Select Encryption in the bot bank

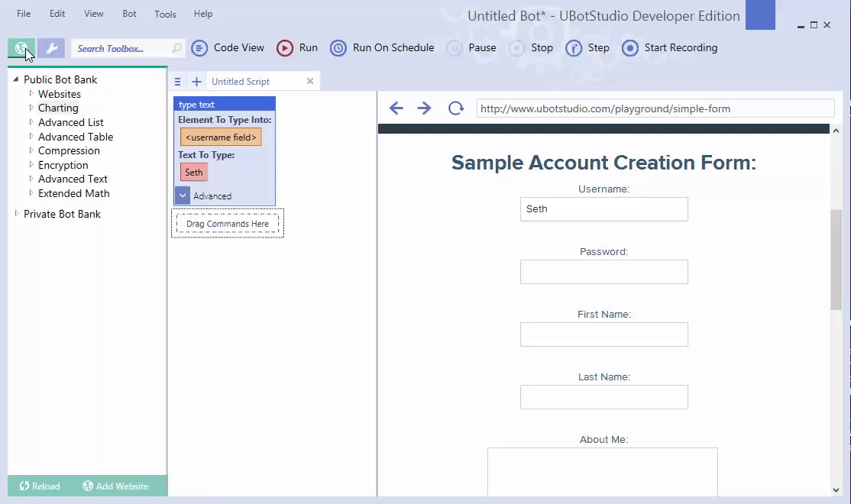(63, 165)
